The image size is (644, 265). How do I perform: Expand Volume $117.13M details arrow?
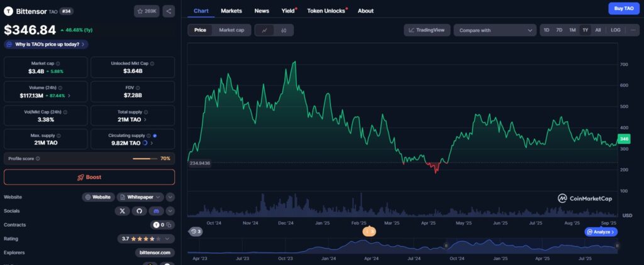point(69,95)
